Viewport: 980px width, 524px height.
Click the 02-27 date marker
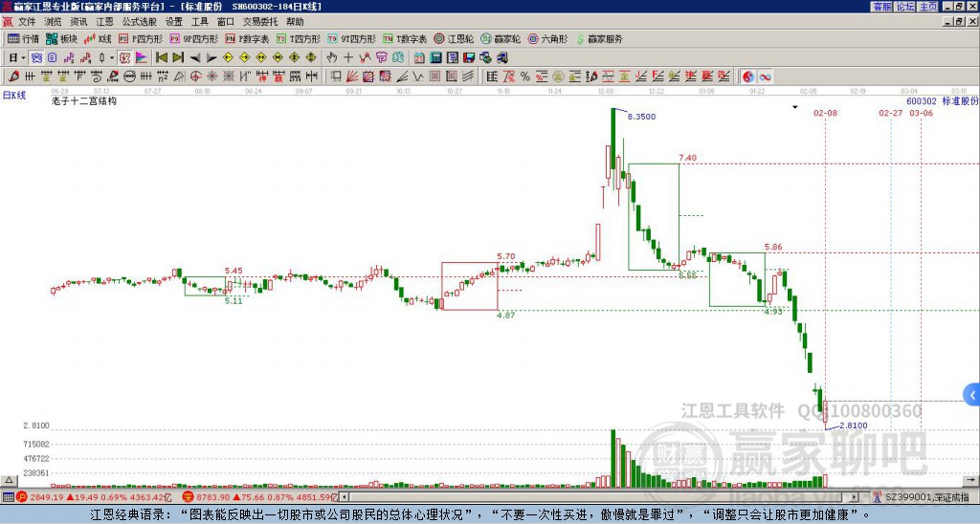pyautogui.click(x=891, y=113)
